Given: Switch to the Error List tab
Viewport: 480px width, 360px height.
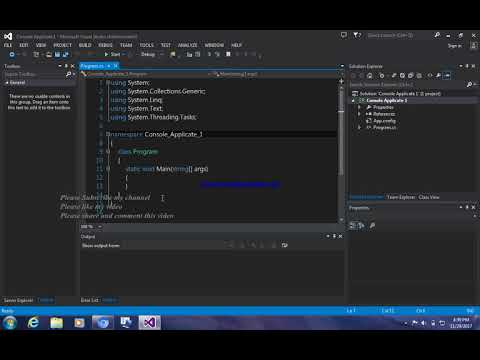Looking at the screenshot, I should click(90, 300).
